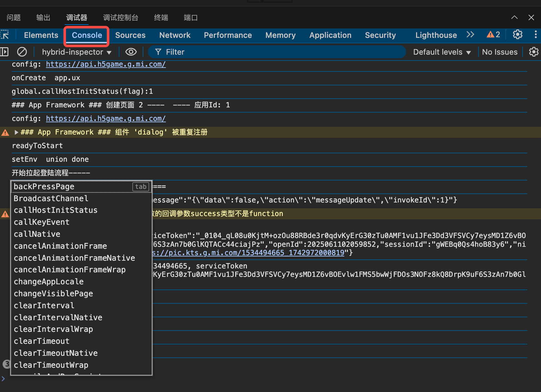Click the No Issues button
Image resolution: width=541 pixels, height=392 pixels.
[500, 52]
